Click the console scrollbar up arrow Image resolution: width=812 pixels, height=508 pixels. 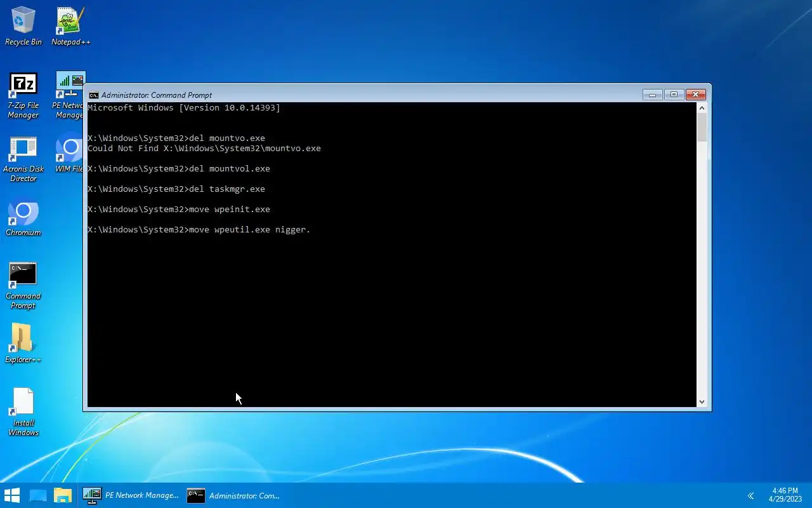point(702,108)
